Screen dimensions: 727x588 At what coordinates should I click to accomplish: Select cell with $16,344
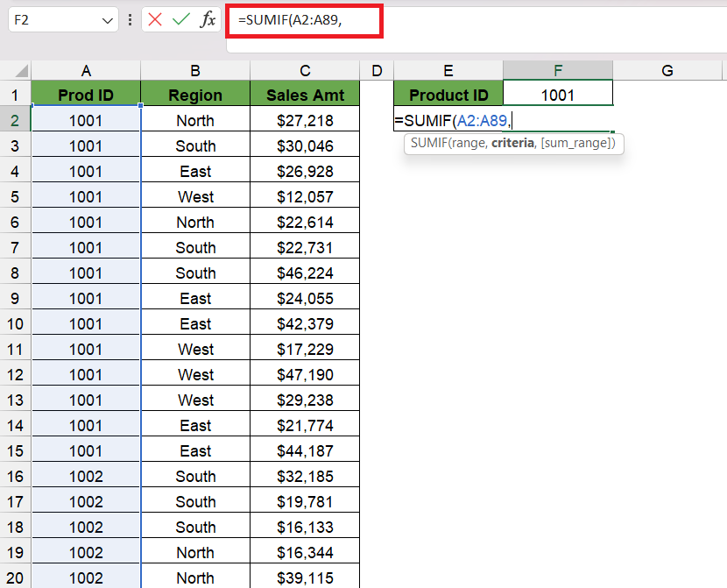tap(305, 552)
